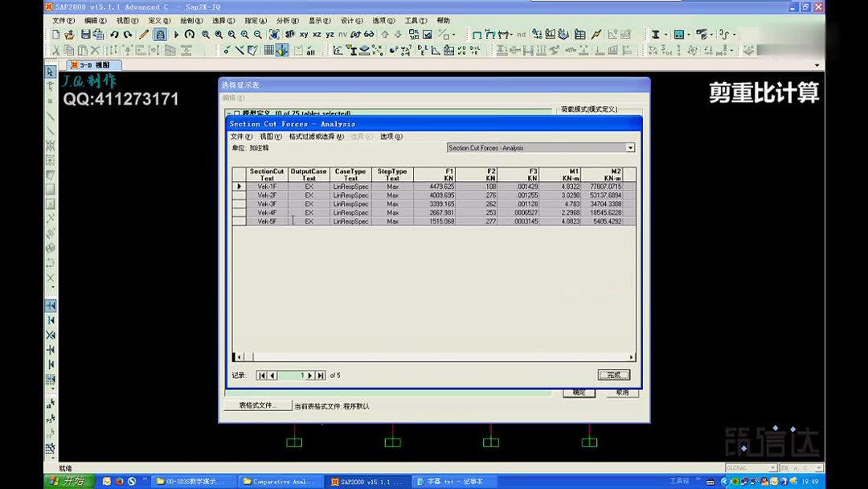Click the Run Analysis arrow icon
Image resolution: width=868 pixels, height=489 pixels.
pyautogui.click(x=178, y=35)
